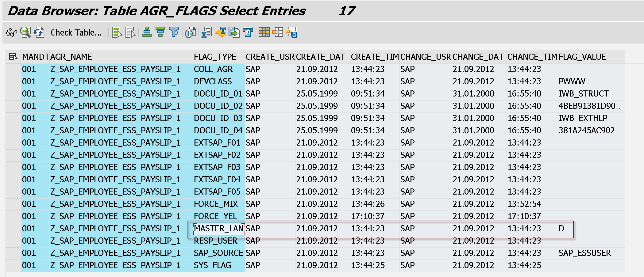Click the FORCE_YEL cell
The width and height of the screenshot is (644, 277).
tap(219, 216)
